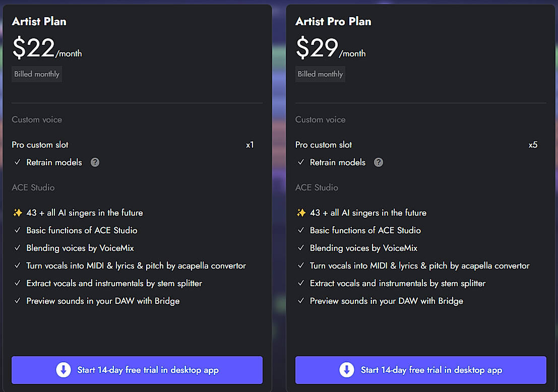Expand the Custom voice section on Artist Plan

click(37, 119)
